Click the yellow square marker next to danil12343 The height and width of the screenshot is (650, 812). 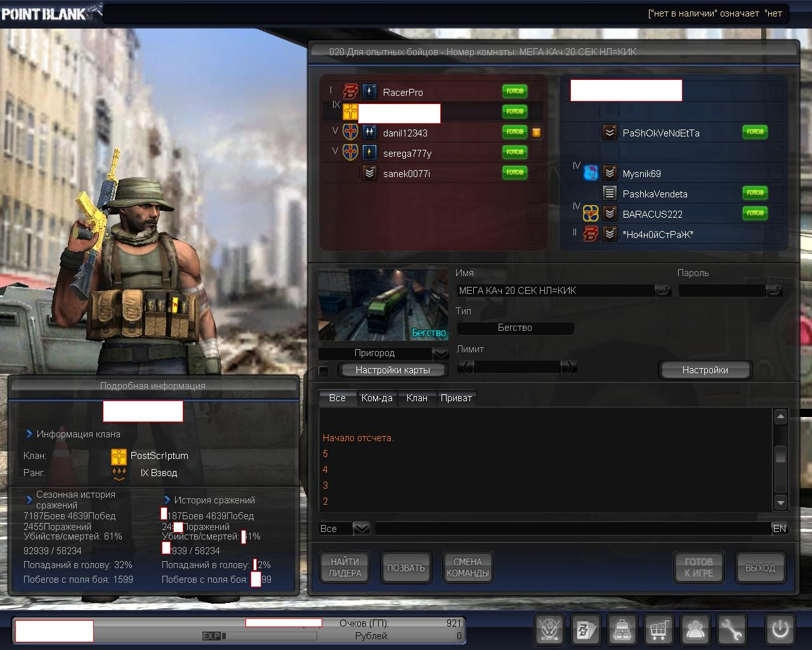[x=536, y=133]
